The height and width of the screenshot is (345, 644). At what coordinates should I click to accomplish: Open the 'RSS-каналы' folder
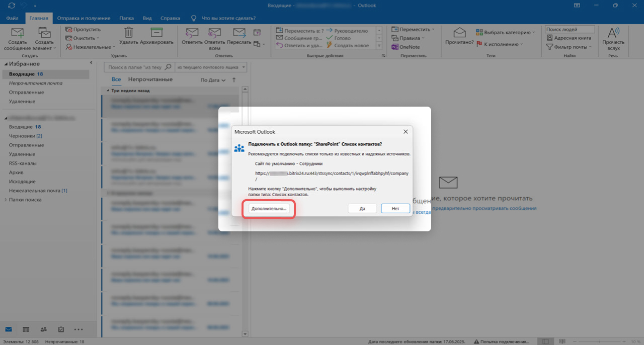point(23,163)
